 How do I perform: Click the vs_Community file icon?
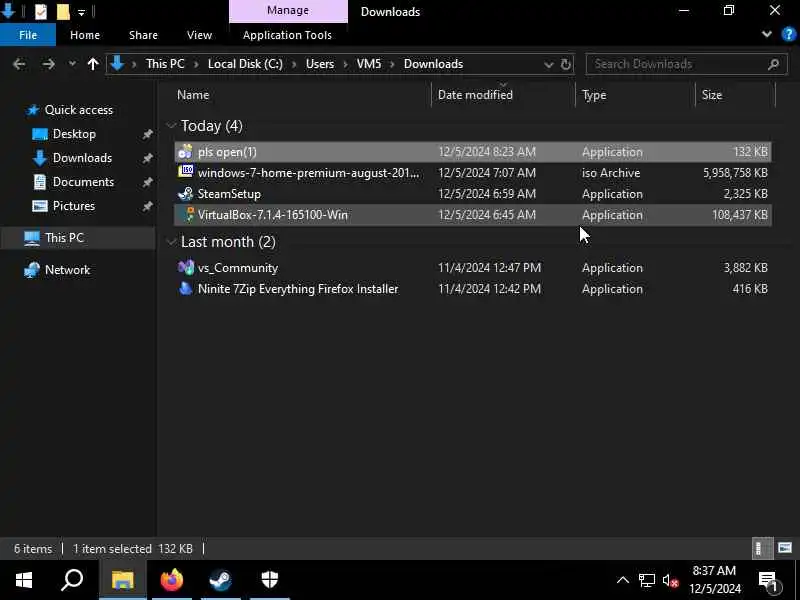pyautogui.click(x=186, y=267)
